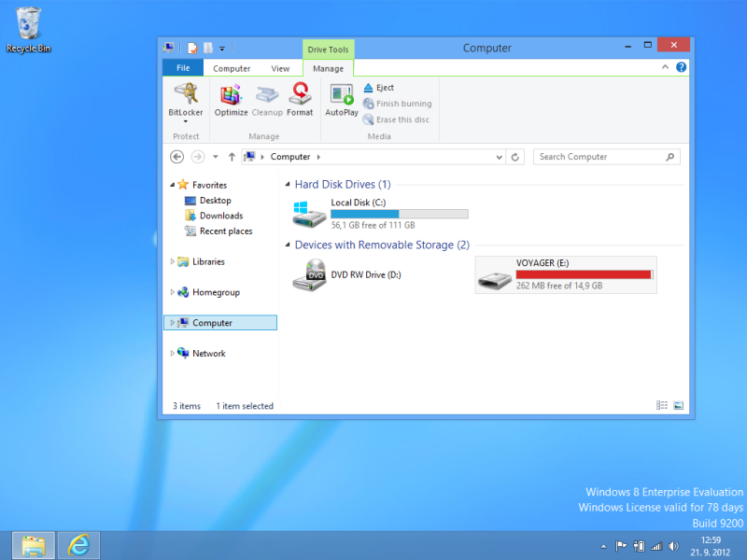The height and width of the screenshot is (560, 747).
Task: Expand the Libraries tree node
Action: [172, 262]
